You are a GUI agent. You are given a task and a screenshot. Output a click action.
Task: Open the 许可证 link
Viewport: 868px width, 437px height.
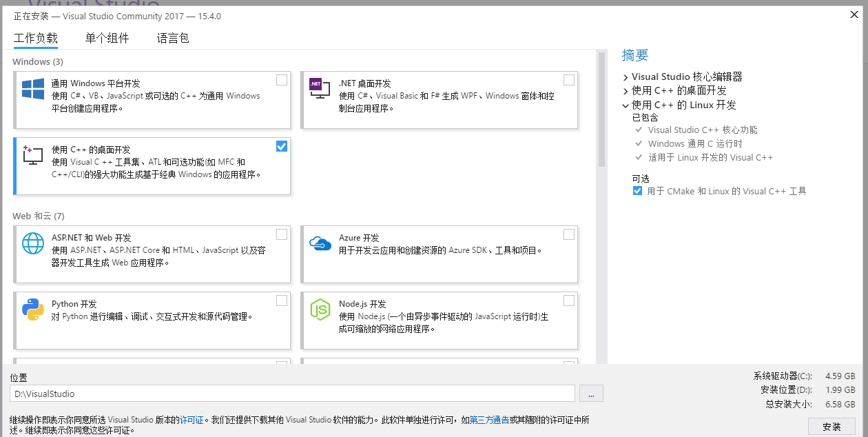192,420
